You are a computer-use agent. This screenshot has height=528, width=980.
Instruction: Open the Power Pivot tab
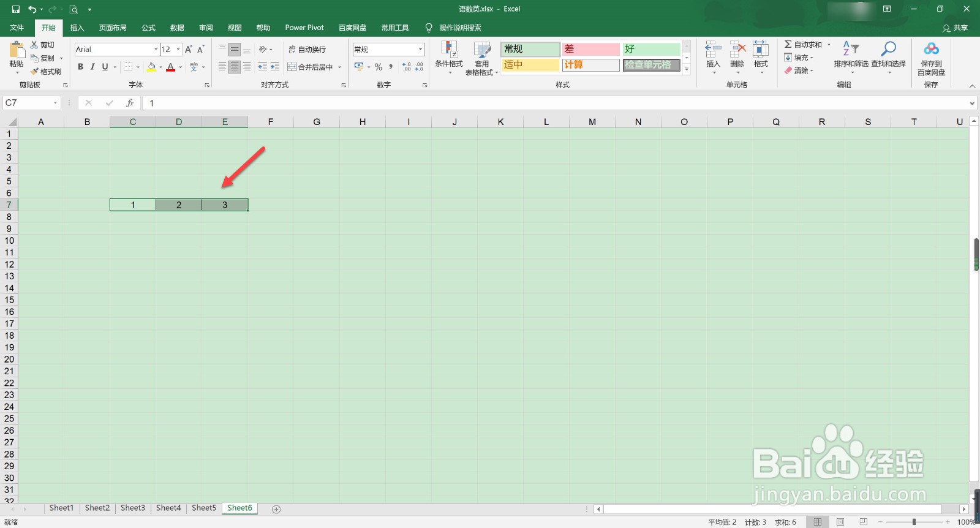[x=304, y=28]
